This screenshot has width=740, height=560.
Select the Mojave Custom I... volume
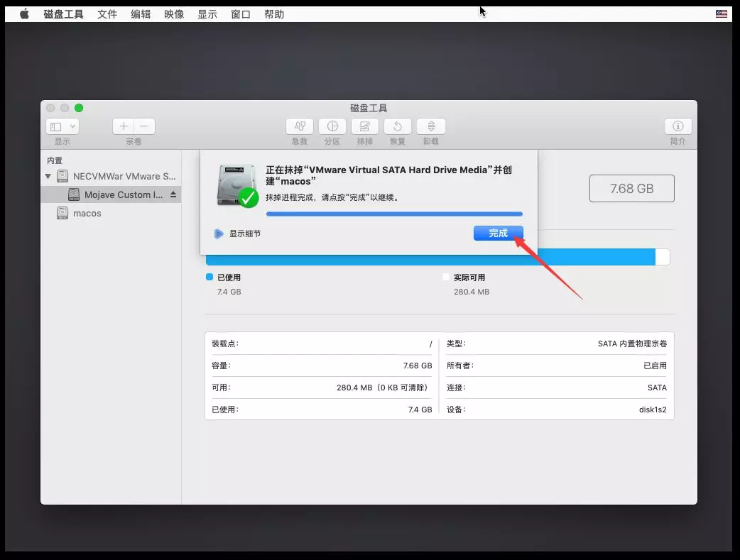tap(111, 194)
